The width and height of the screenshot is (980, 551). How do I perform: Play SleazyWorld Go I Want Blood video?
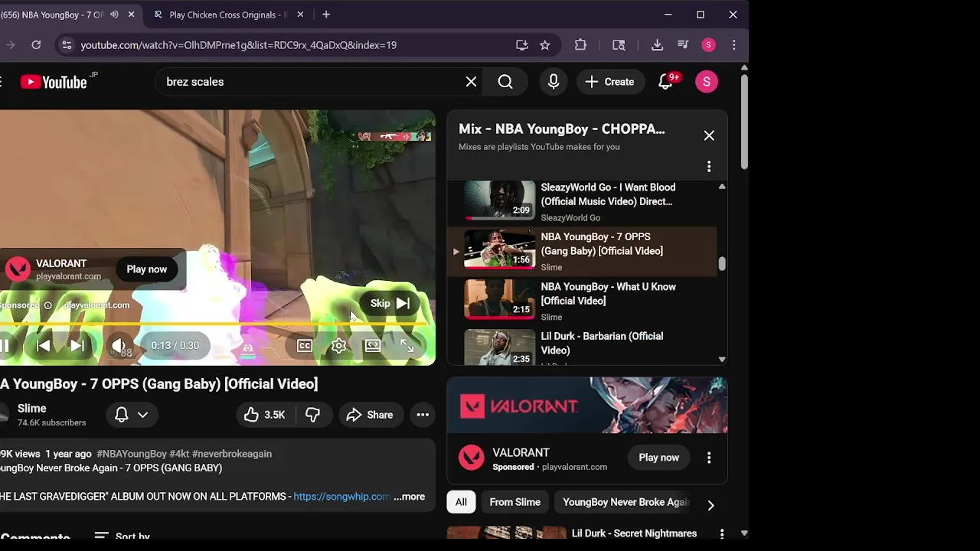click(584, 202)
